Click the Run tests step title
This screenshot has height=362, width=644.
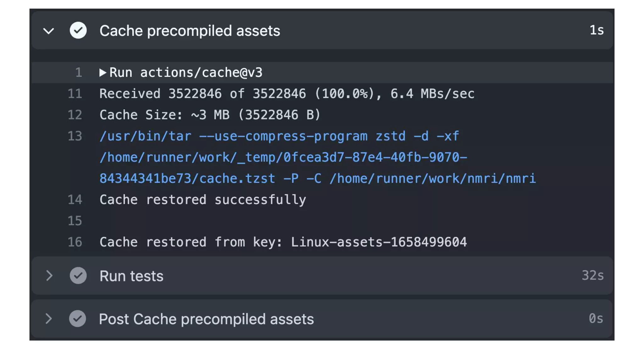click(x=131, y=276)
